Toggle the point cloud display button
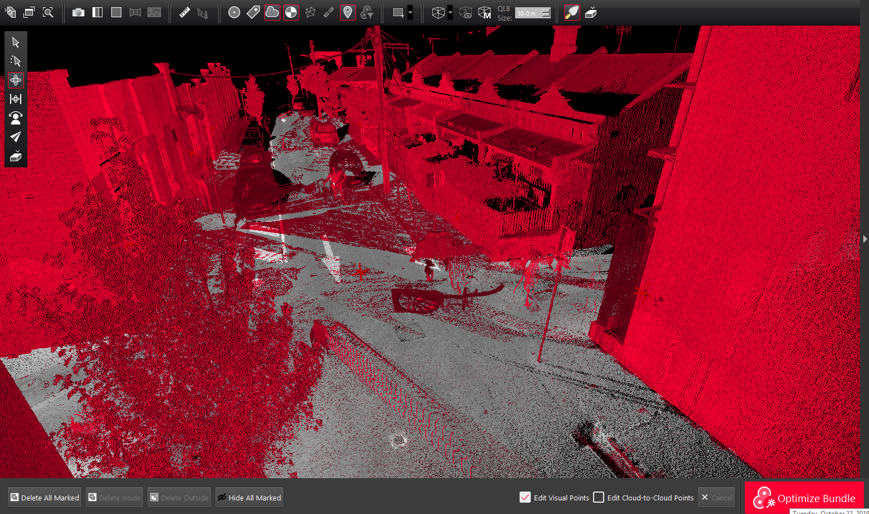This screenshot has height=514, width=869. coord(272,13)
